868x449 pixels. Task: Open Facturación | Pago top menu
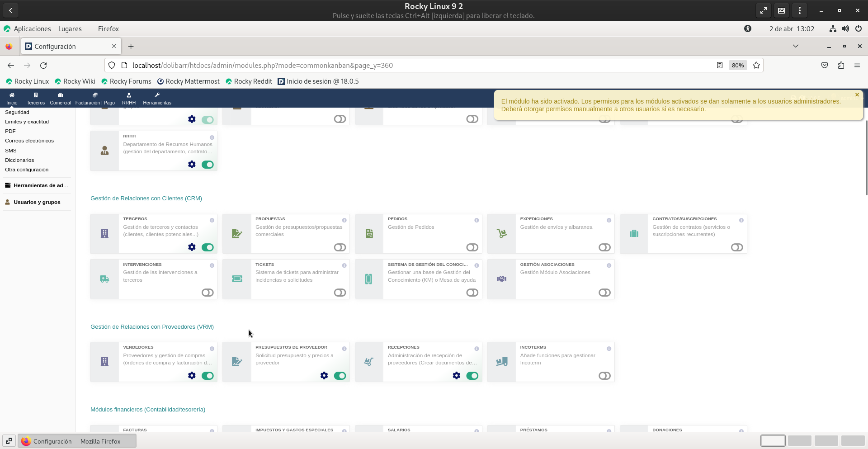click(x=95, y=99)
